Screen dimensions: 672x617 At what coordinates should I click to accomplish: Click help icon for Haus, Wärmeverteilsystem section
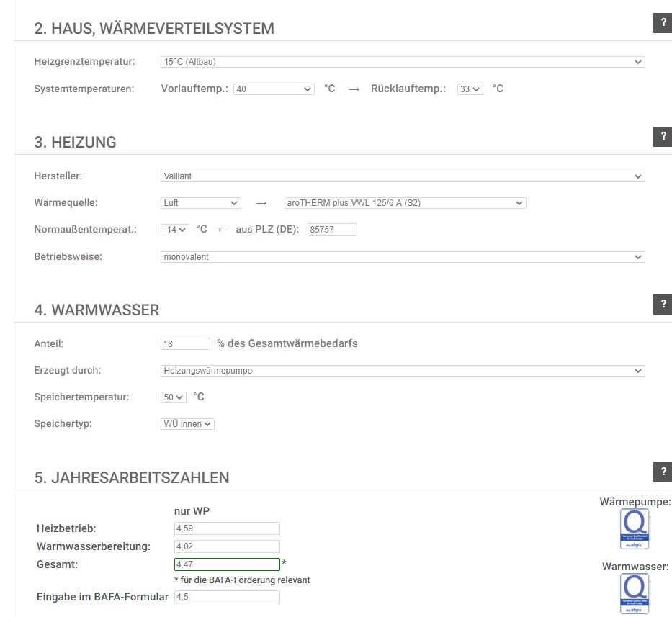tap(663, 23)
